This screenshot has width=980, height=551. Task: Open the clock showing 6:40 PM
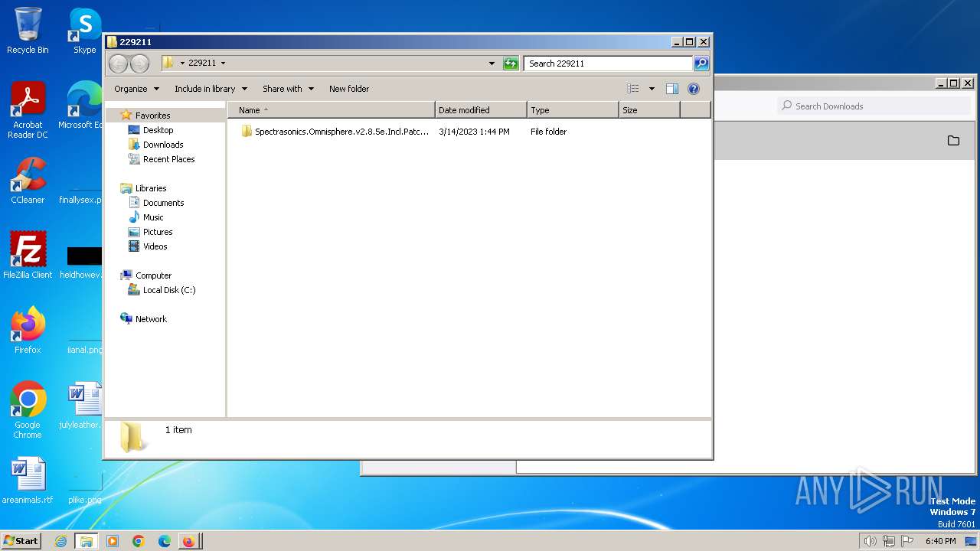940,541
